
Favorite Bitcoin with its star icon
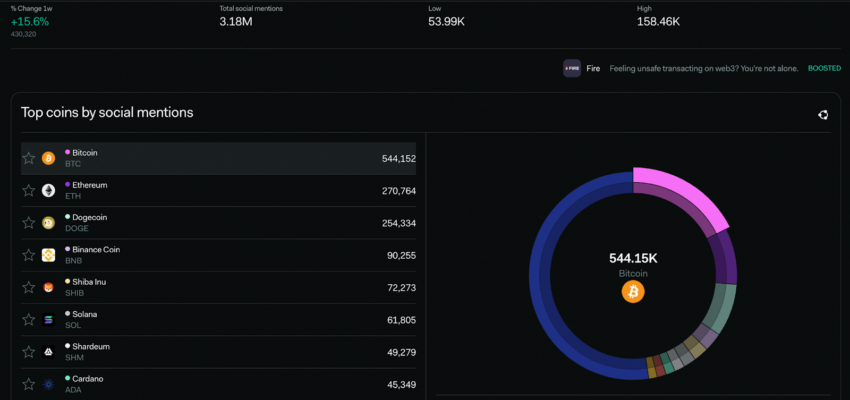pos(29,158)
